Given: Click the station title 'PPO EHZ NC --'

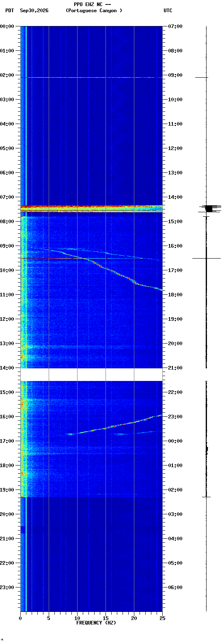Looking at the screenshot, I should pyautogui.click(x=93, y=4).
